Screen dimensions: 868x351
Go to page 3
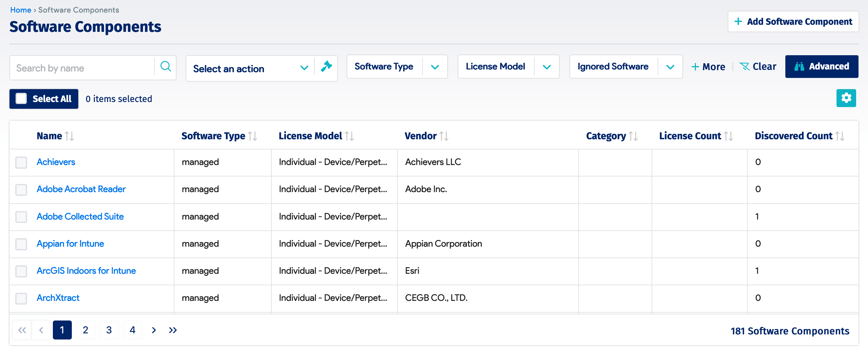[x=109, y=330]
